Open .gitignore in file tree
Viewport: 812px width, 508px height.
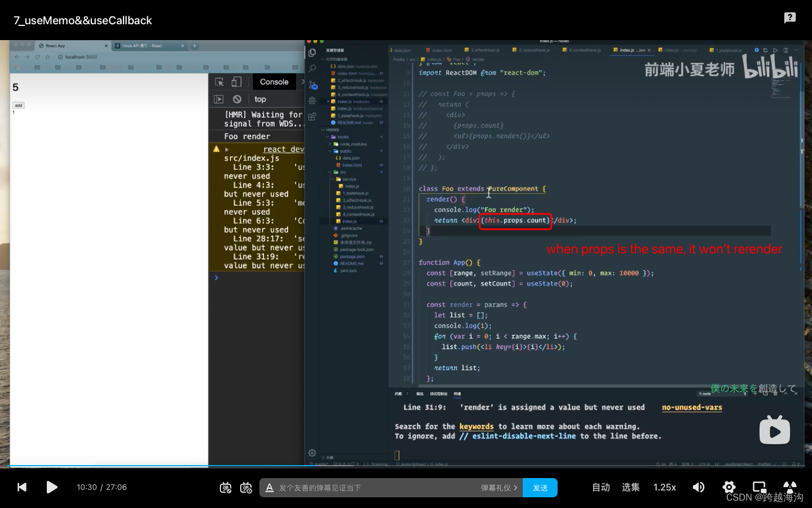(x=348, y=235)
